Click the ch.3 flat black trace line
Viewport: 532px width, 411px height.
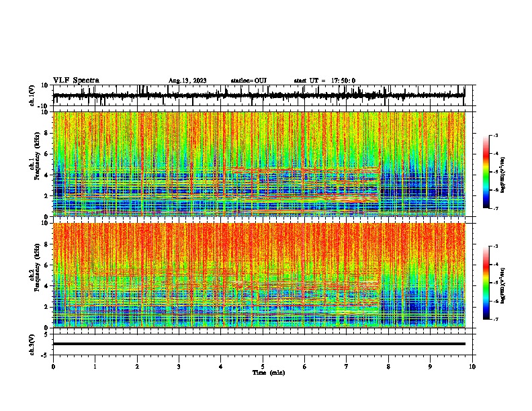coord(259,344)
